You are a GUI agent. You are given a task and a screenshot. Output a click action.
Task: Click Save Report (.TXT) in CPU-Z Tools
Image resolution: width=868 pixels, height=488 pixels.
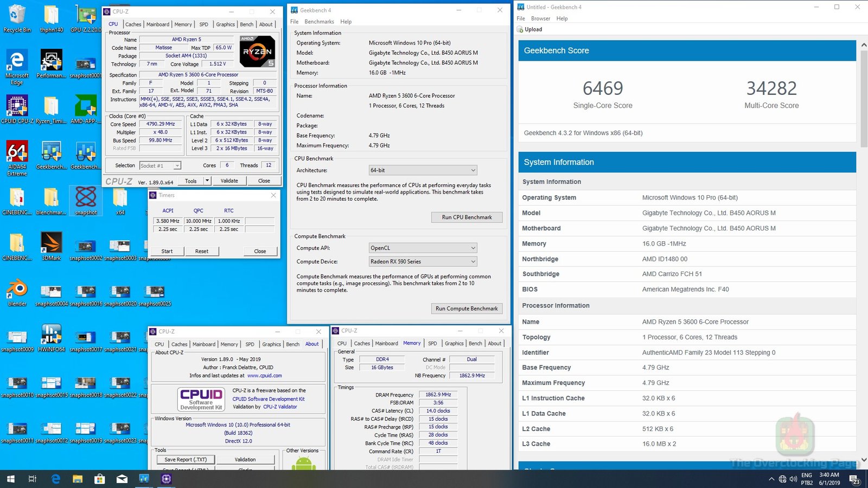coord(186,459)
